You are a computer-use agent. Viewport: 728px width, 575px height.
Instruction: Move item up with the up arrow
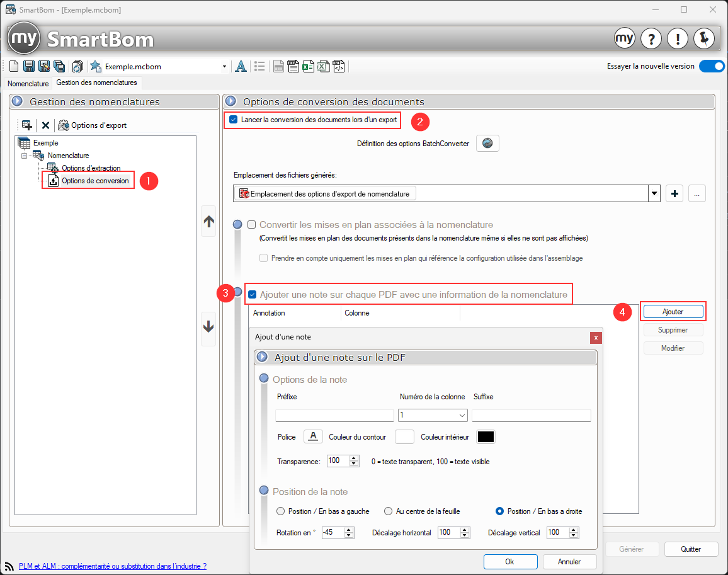click(208, 221)
